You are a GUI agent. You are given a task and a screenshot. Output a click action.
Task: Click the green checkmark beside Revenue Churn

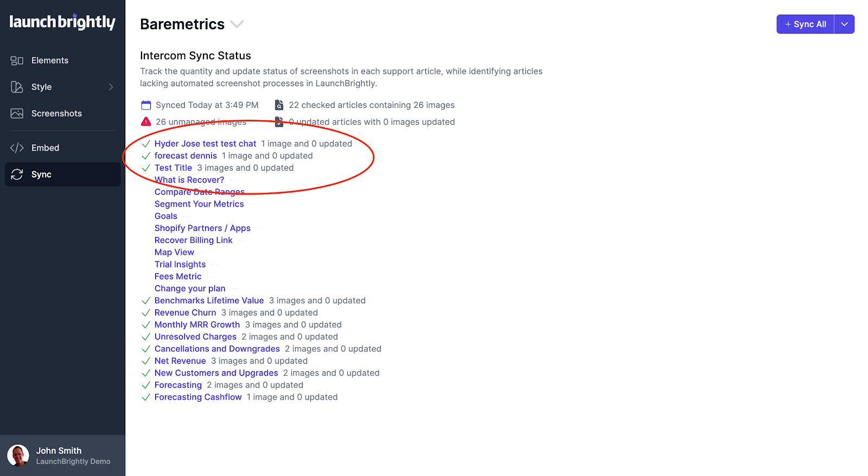(146, 313)
